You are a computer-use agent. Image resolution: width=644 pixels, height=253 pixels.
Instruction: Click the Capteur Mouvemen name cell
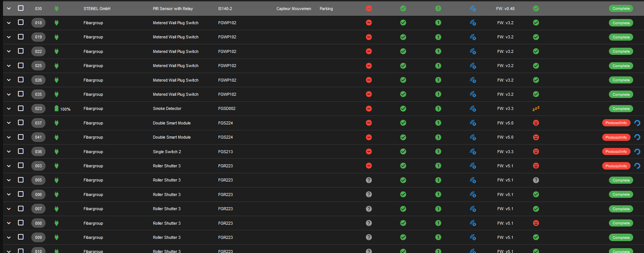[x=294, y=9]
